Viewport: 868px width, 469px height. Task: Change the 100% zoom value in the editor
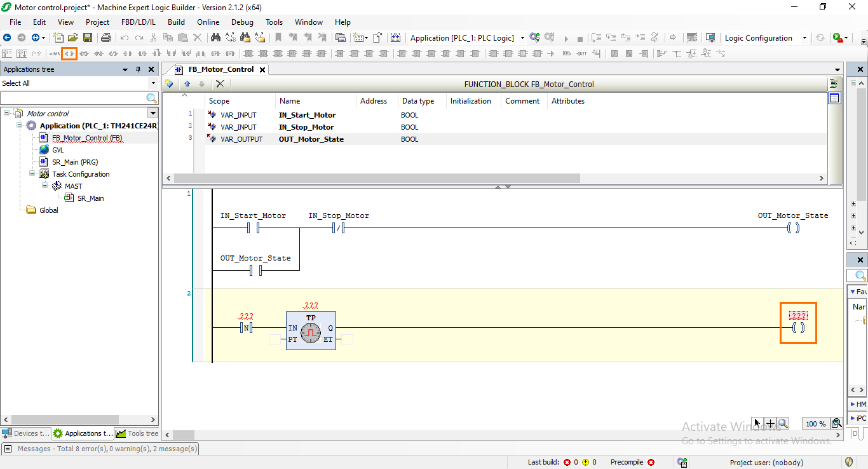pyautogui.click(x=815, y=423)
